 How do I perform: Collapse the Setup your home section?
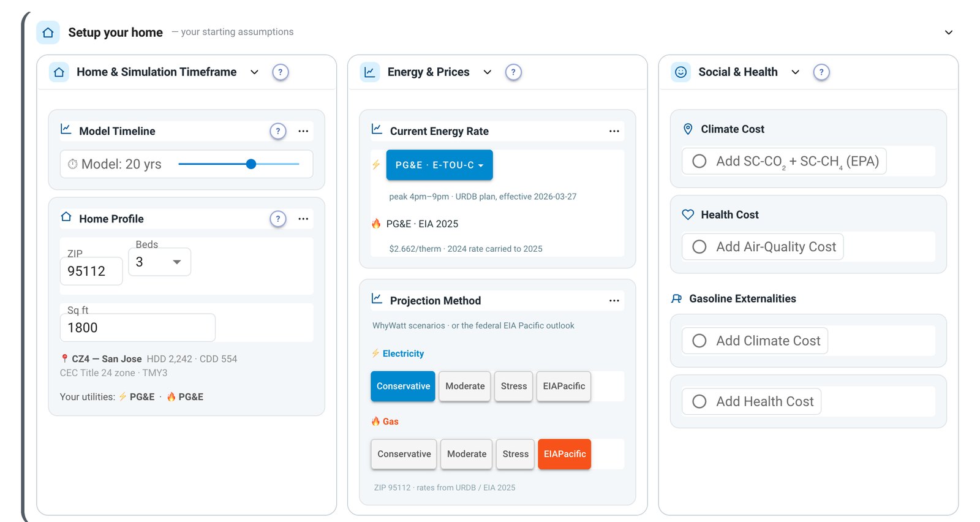(948, 32)
